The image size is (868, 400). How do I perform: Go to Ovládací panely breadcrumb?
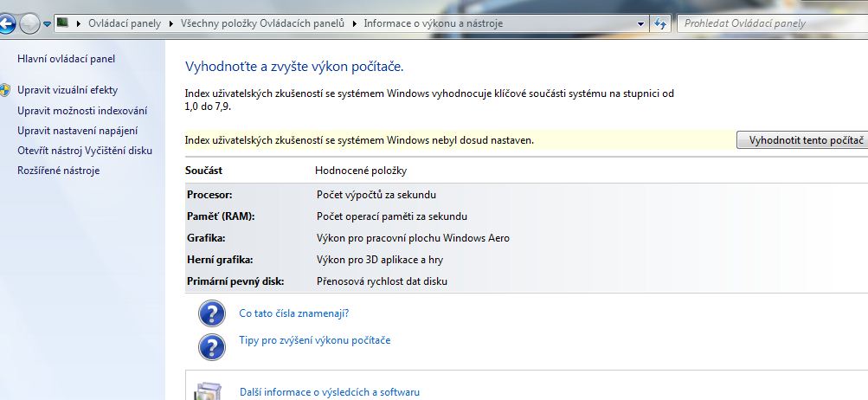[125, 24]
